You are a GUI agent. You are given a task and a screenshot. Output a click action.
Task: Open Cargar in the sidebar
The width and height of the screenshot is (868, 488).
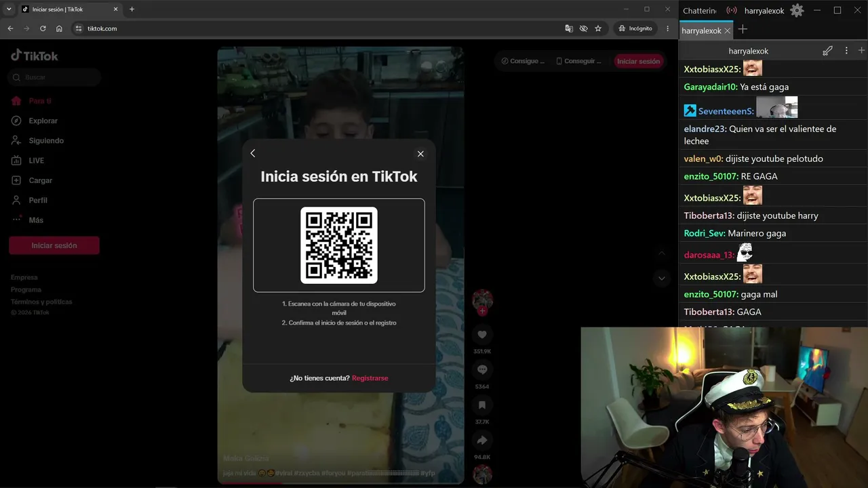[x=32, y=180]
